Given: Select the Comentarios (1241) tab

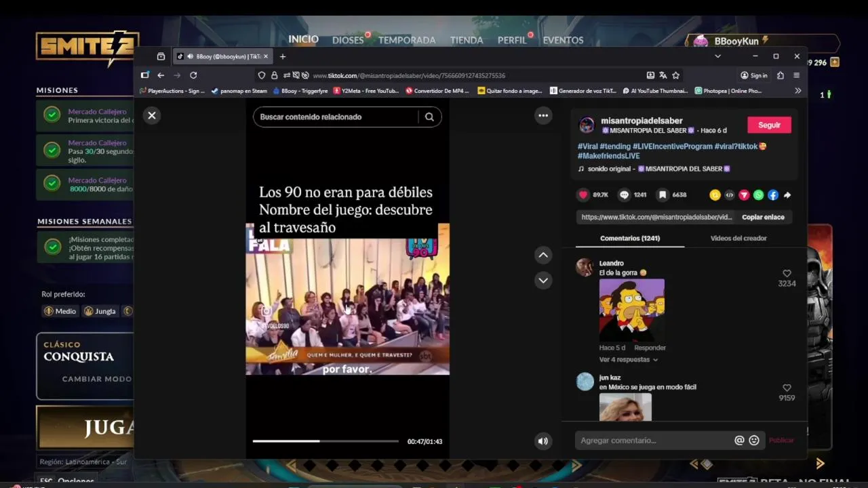Looking at the screenshot, I should [x=630, y=238].
